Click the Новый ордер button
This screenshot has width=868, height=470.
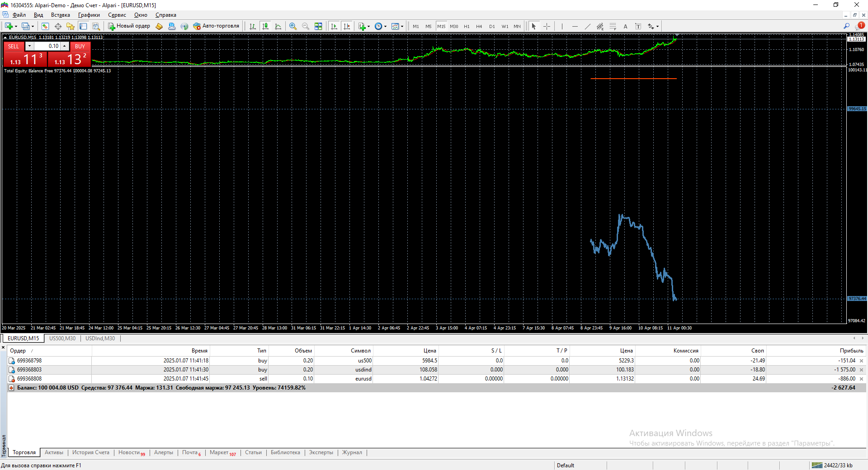[x=129, y=26]
